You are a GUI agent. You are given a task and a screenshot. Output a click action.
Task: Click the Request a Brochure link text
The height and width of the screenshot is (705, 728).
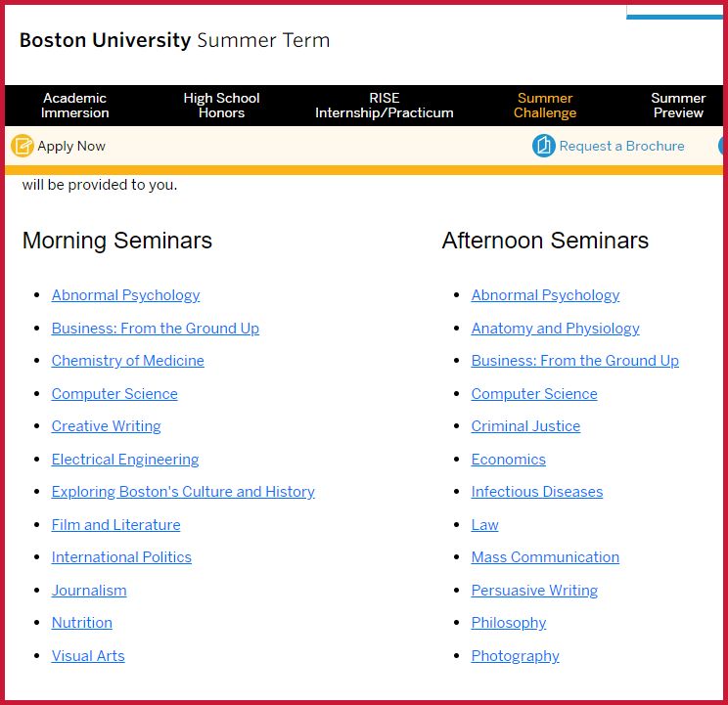click(621, 147)
